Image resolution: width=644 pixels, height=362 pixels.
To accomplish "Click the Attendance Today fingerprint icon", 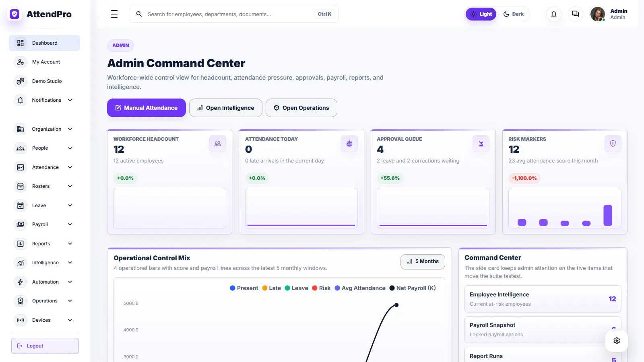I will [349, 144].
